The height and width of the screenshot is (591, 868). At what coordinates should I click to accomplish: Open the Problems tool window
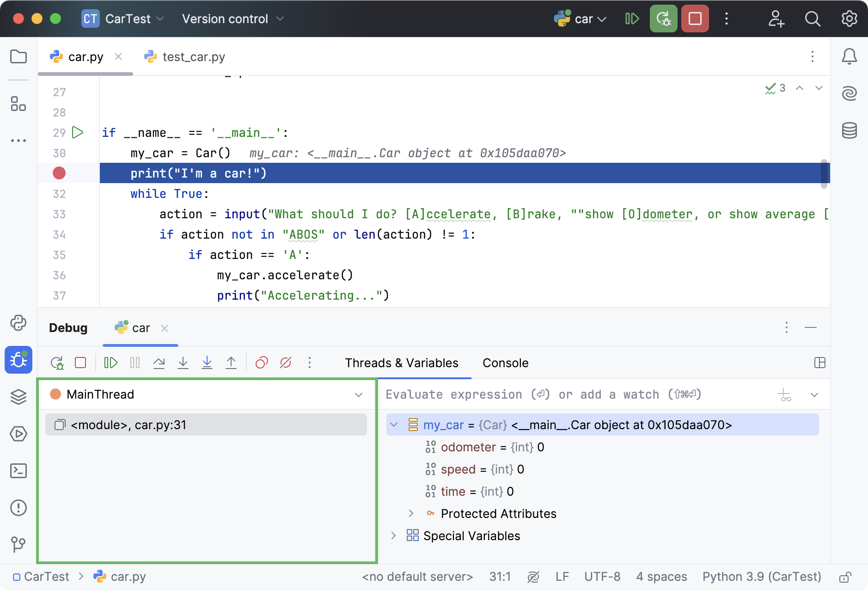[x=18, y=508]
